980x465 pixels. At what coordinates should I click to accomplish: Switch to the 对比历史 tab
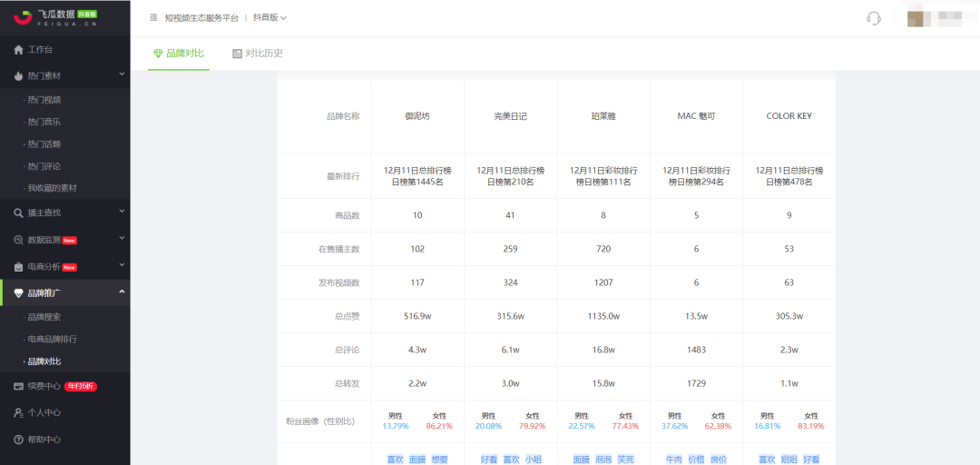click(x=258, y=54)
